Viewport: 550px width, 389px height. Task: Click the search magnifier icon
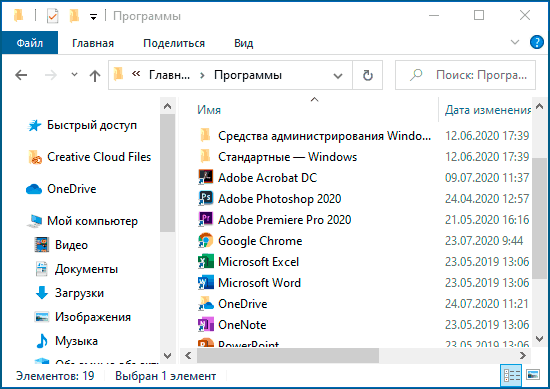click(416, 75)
